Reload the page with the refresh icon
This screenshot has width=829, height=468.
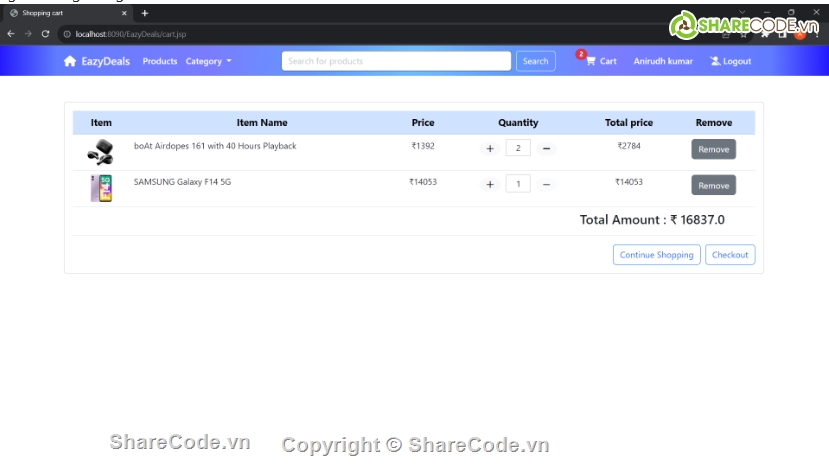coord(46,34)
